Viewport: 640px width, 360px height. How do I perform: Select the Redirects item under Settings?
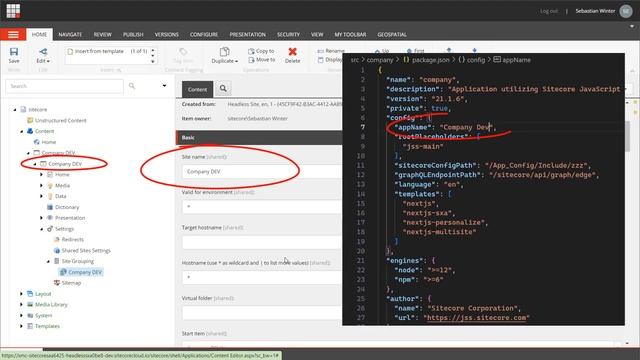tap(73, 240)
